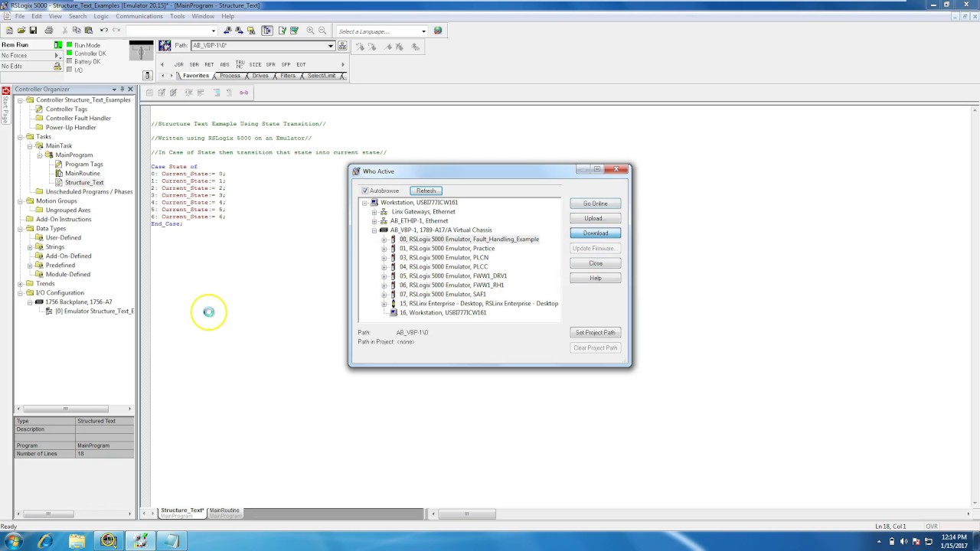The height and width of the screenshot is (551, 980).
Task: Select 07 RSLogix 5000 Emulator SAF1
Action: pyautogui.click(x=443, y=295)
